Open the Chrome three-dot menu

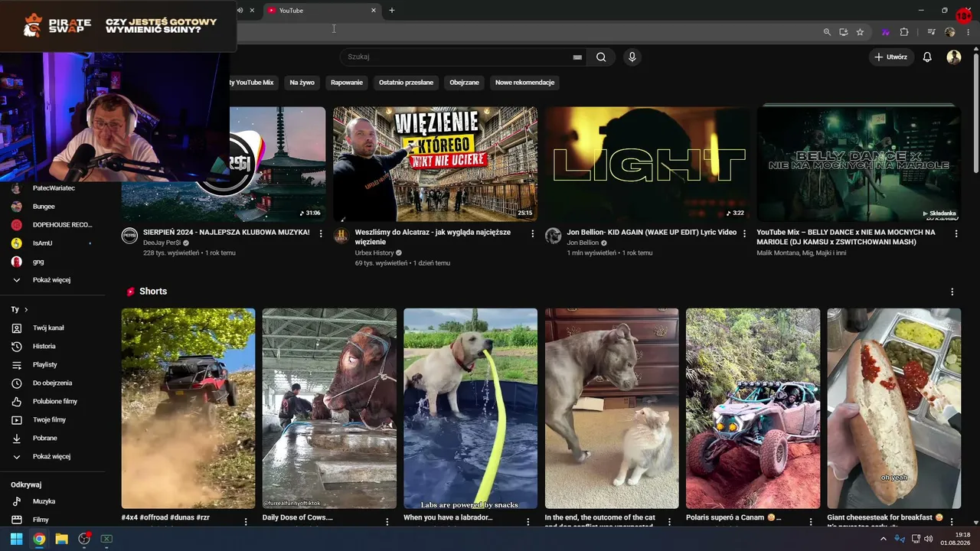coord(968,32)
